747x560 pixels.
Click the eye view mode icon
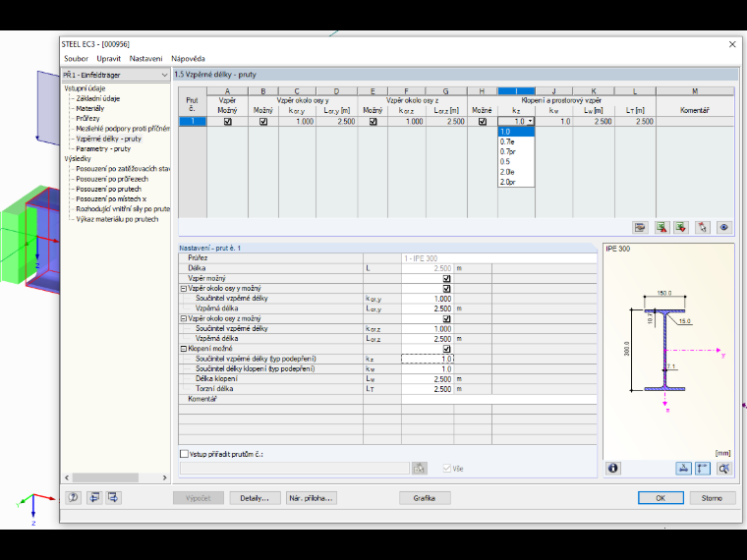tap(723, 228)
